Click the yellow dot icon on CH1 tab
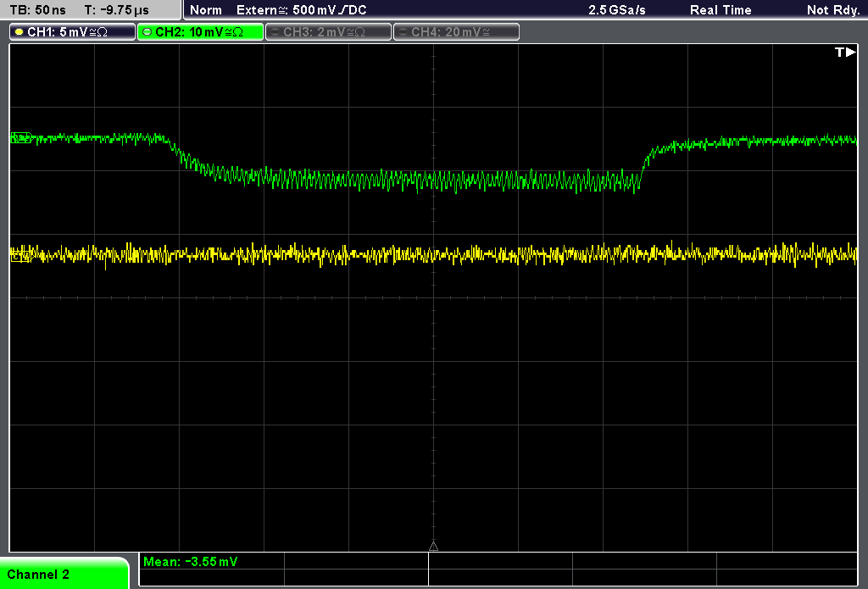868x589 pixels. point(19,32)
